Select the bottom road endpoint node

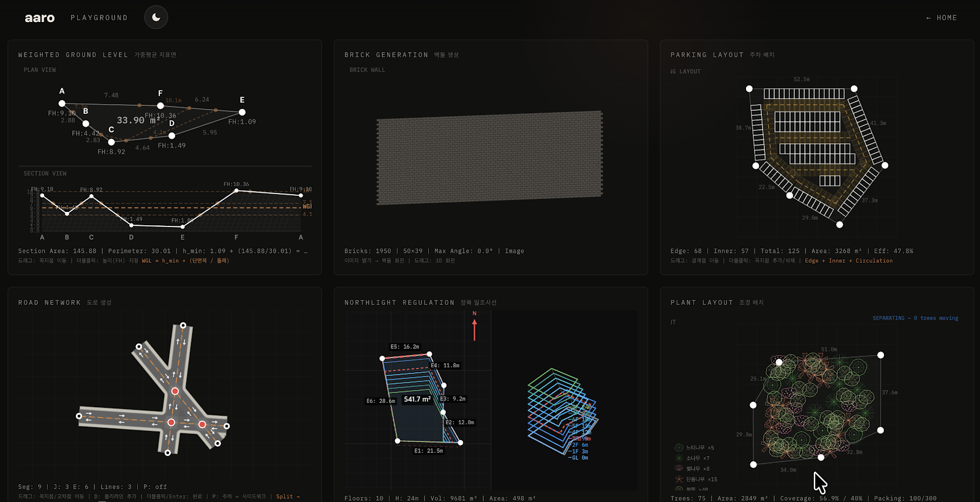(x=168, y=453)
